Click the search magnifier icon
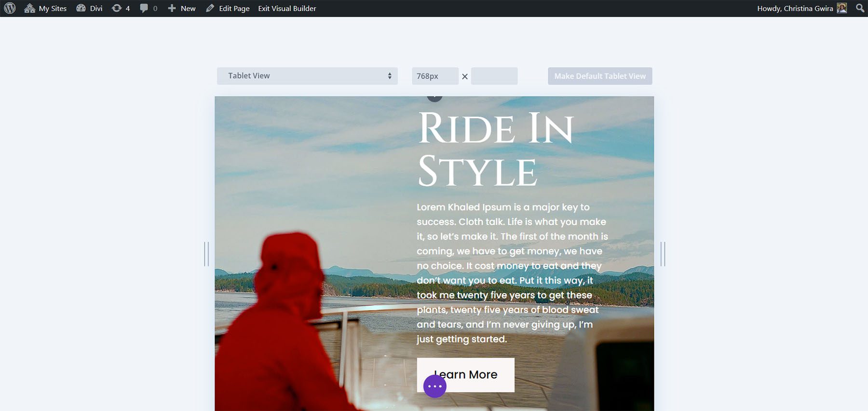Screen dimensions: 868x411 click(x=860, y=8)
